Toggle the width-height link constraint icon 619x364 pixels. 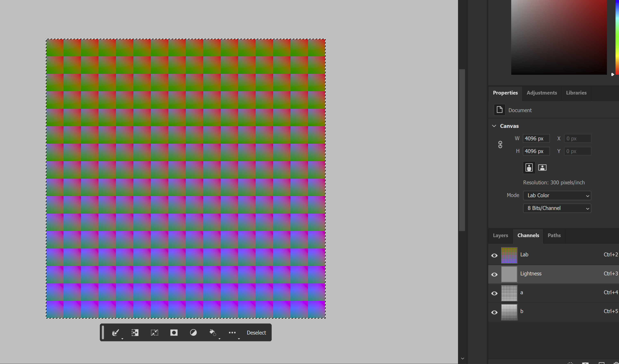tap(500, 145)
